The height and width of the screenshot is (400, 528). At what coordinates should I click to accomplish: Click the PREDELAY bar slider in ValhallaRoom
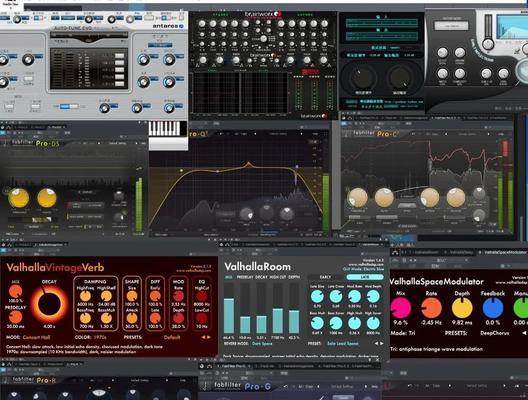[245, 308]
